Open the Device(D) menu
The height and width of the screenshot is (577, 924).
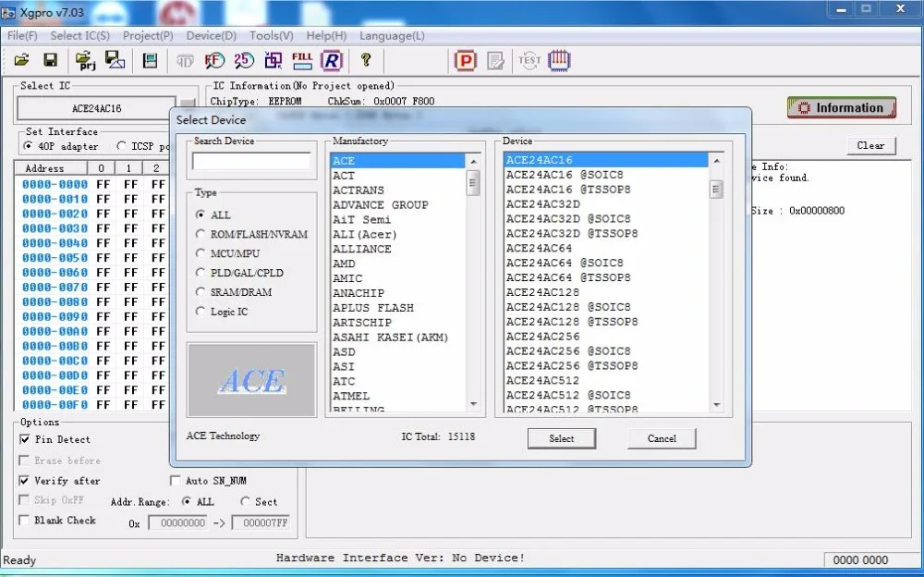pyautogui.click(x=212, y=35)
